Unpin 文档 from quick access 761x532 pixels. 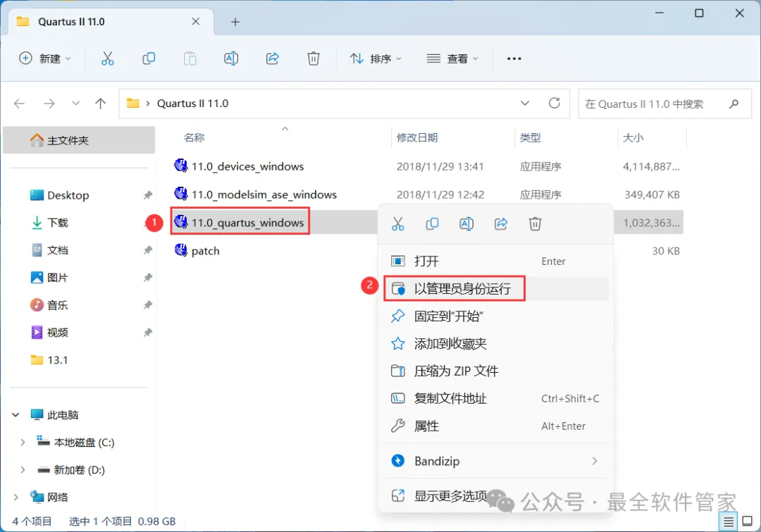click(147, 250)
